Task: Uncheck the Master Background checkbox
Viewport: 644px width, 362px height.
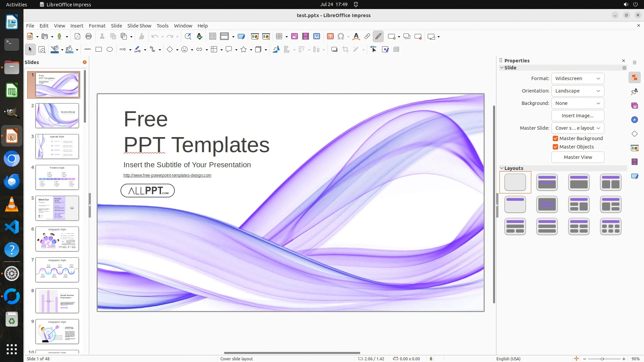Action: point(555,138)
